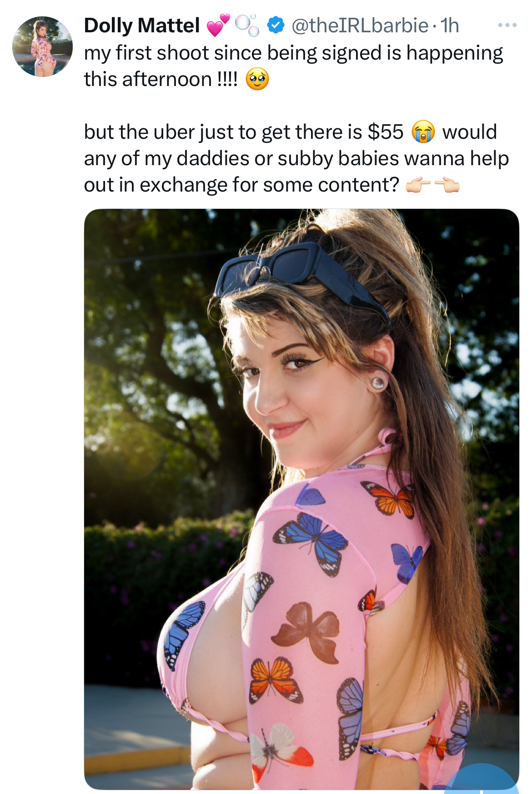This screenshot has height=794, width=532.
Task: Open the @theIRLbarbie handle link
Action: [360, 25]
